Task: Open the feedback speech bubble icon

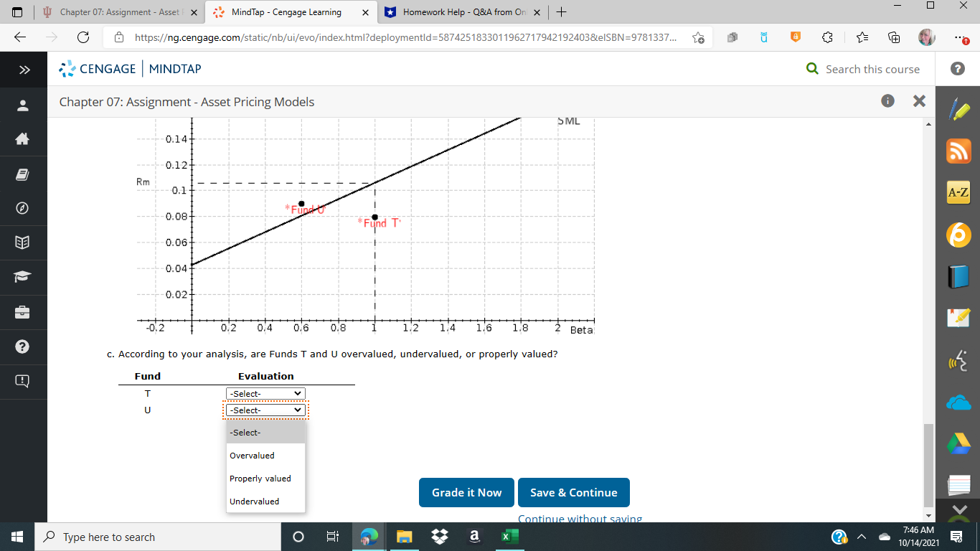Action: [x=23, y=380]
